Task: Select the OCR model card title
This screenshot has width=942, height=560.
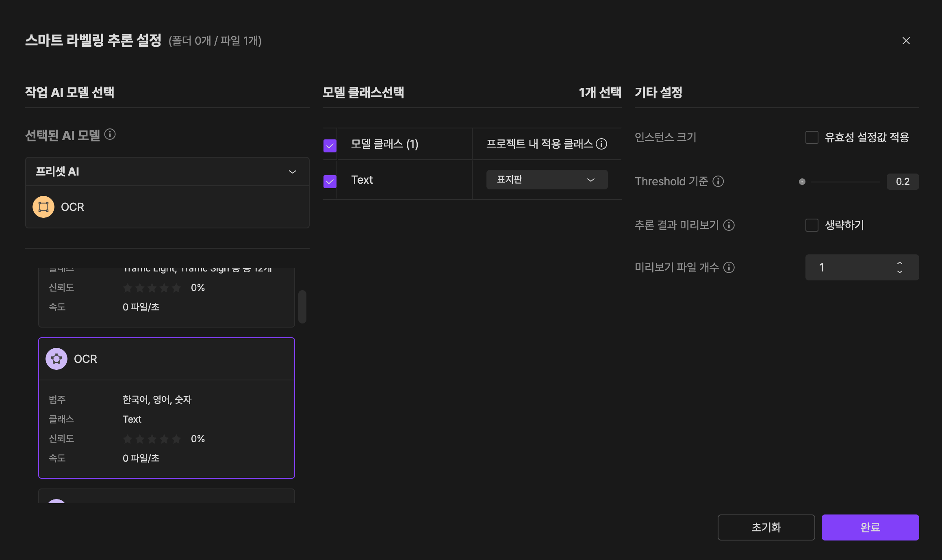Action: click(85, 359)
